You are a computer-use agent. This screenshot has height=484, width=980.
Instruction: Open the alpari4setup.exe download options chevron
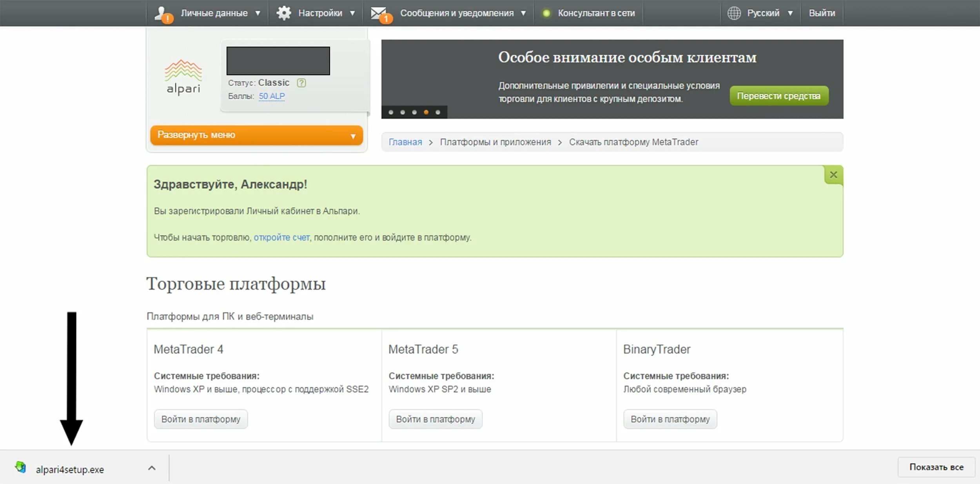(x=152, y=468)
